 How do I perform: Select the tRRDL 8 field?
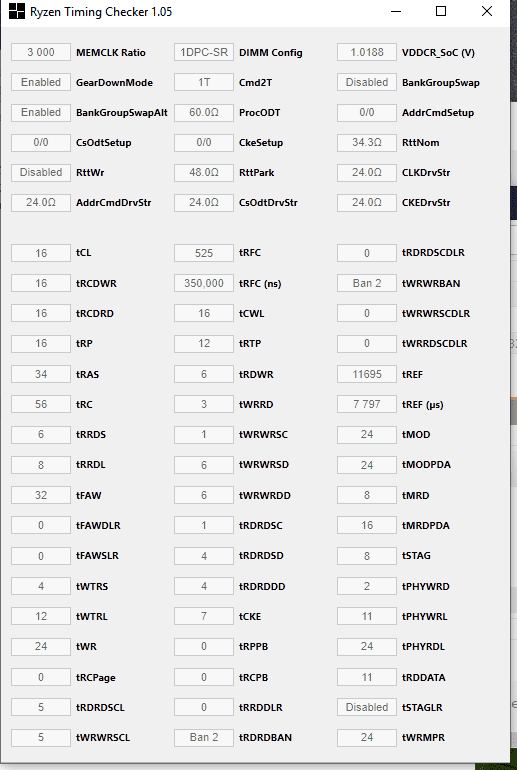click(41, 465)
